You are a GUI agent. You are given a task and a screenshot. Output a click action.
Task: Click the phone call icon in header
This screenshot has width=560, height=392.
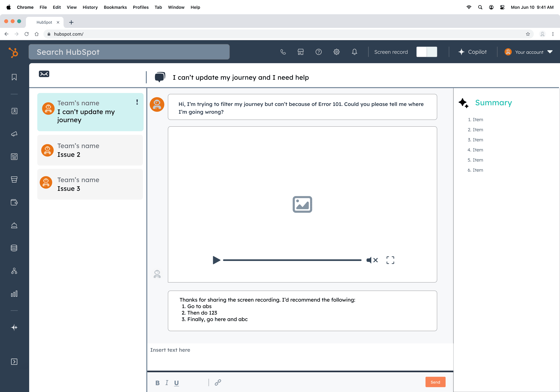coord(283,52)
